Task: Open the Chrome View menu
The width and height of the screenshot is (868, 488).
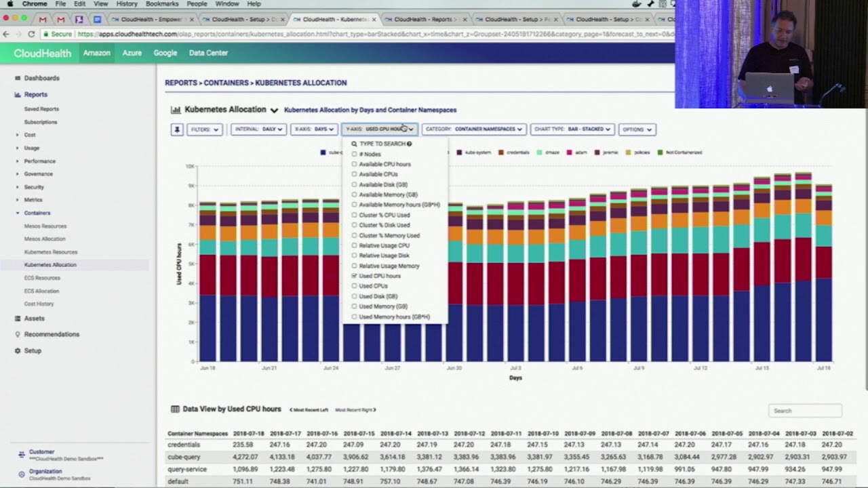Action: (x=101, y=4)
